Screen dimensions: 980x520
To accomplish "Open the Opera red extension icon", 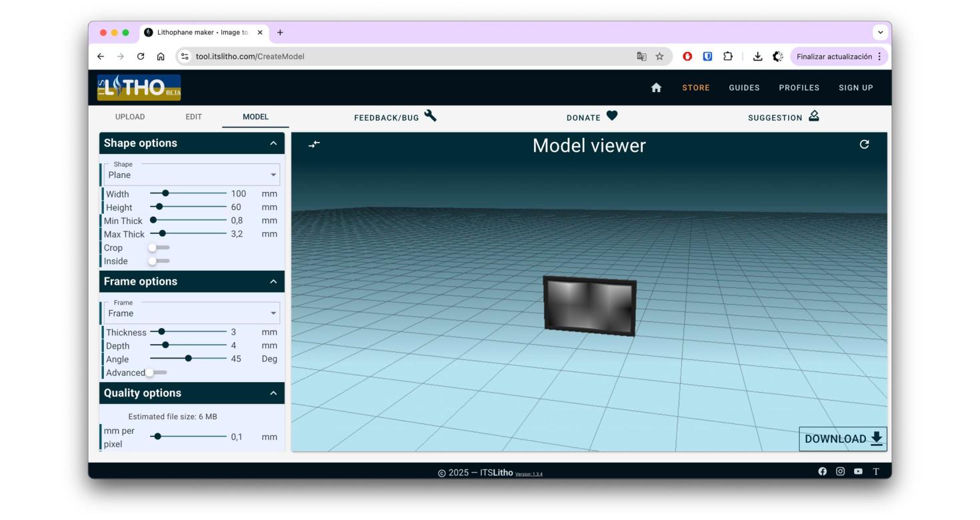I will pyautogui.click(x=687, y=57).
